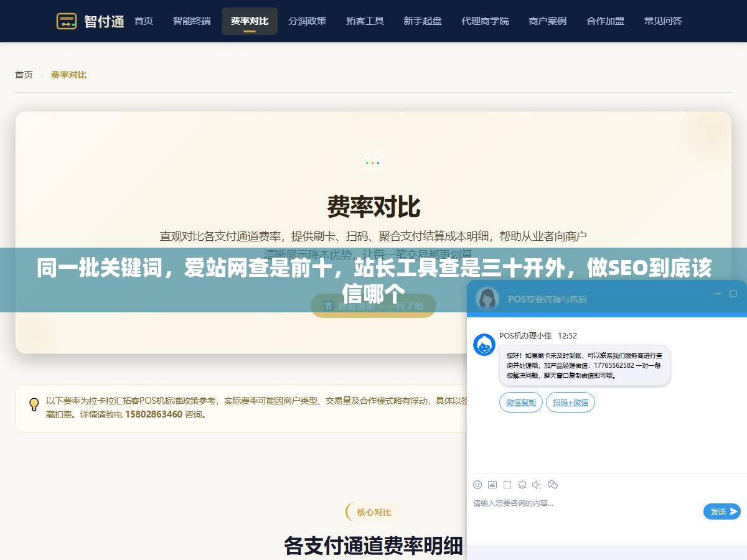
Task: Open 新手起盘 navigation item
Action: tap(423, 21)
